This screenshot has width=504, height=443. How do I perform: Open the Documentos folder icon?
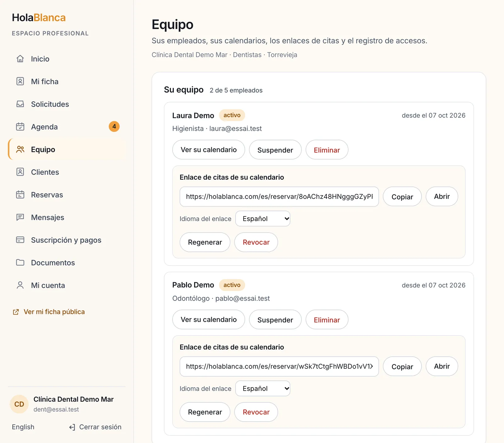click(x=20, y=262)
